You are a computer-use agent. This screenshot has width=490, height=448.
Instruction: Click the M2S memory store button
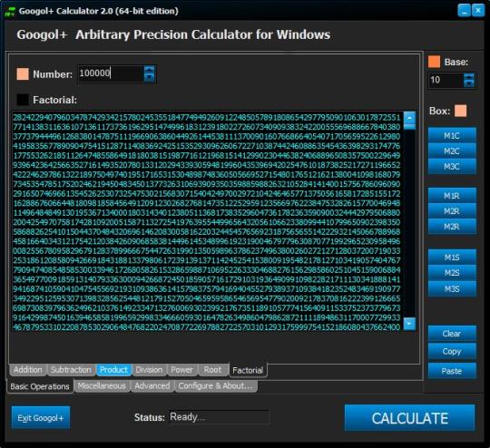tap(452, 273)
